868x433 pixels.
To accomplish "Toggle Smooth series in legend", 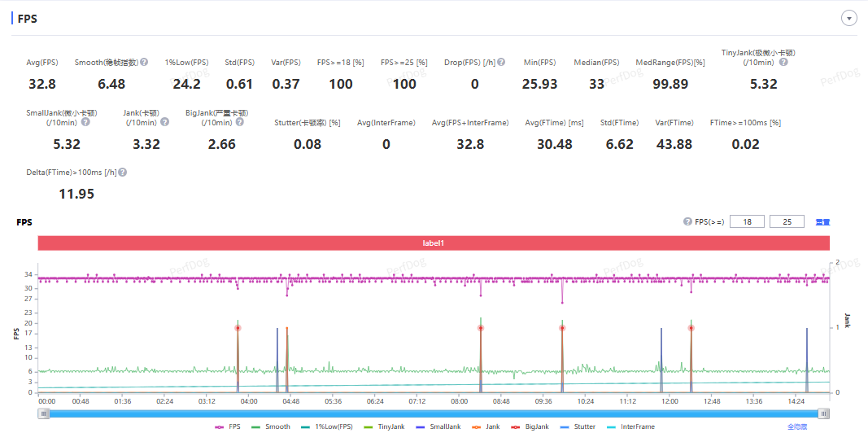I will (x=271, y=427).
